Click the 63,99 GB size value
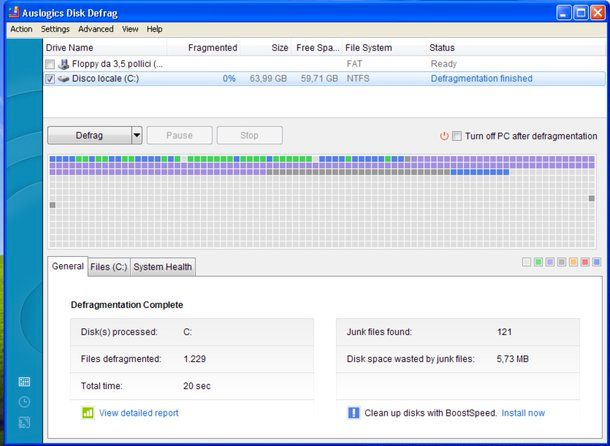Viewport: 610px width, 446px height. 268,79
